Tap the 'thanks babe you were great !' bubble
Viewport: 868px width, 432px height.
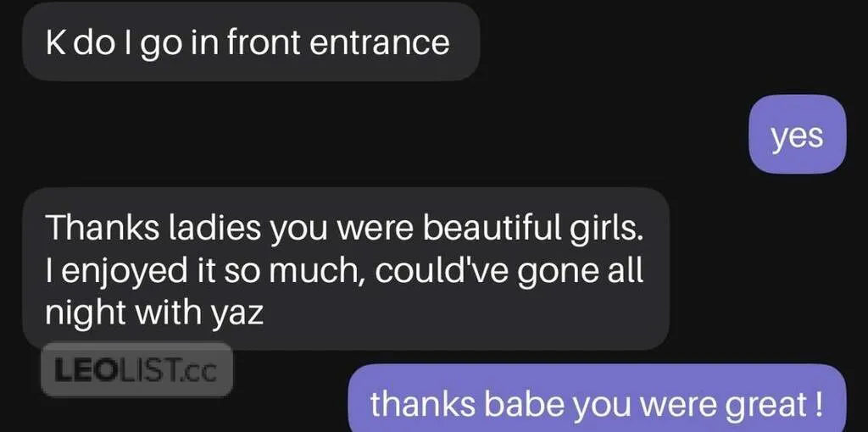(597, 402)
